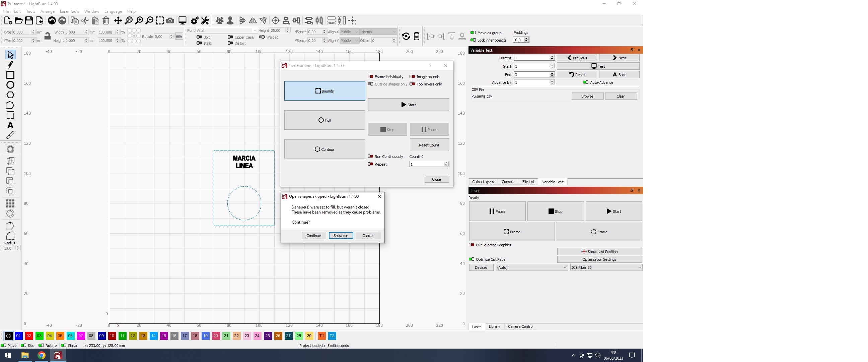Pick the Measure ruler tool
Screen dimensions: 868x362
coord(10,135)
